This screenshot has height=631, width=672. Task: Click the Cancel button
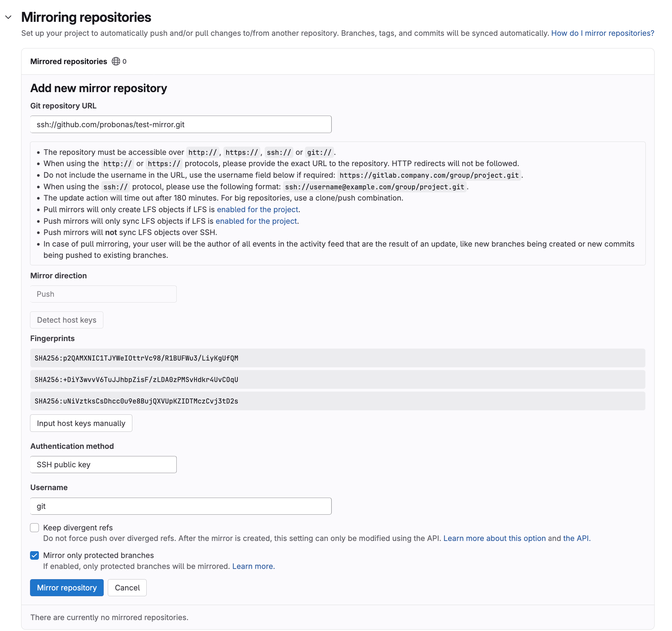(127, 588)
